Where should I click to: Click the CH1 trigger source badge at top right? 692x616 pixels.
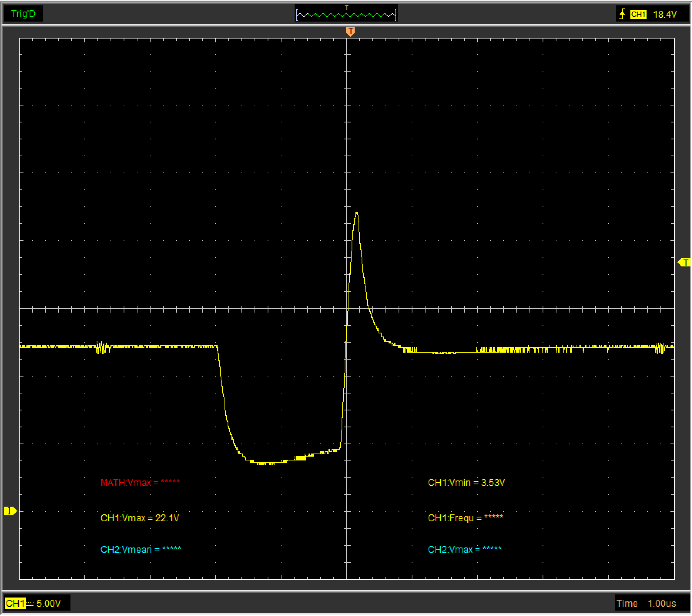(x=638, y=15)
